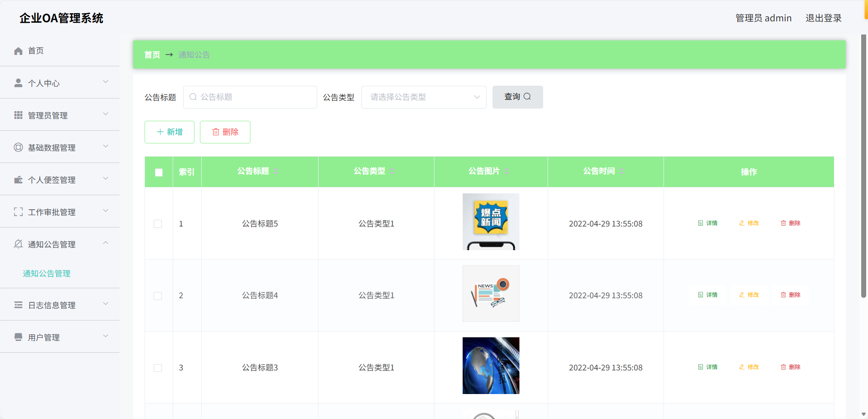This screenshot has width=868, height=419.
Task: Click the 企业OA管理系统 title
Action: (x=61, y=18)
